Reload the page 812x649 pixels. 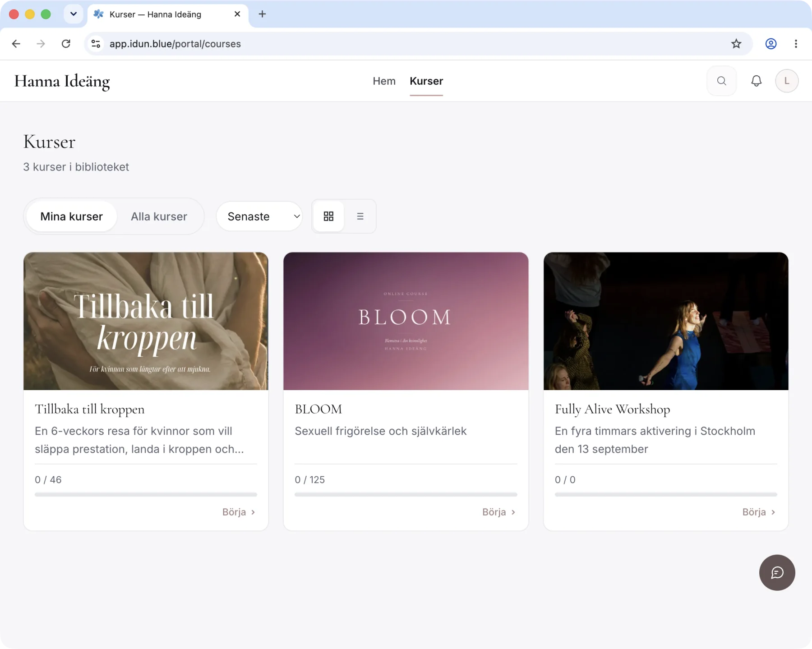66,44
